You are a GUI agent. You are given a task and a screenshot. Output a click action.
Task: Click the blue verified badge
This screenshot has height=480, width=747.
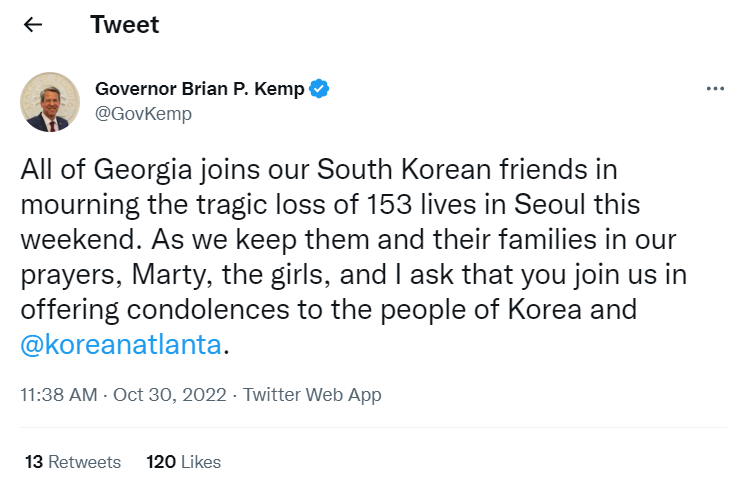coord(320,89)
